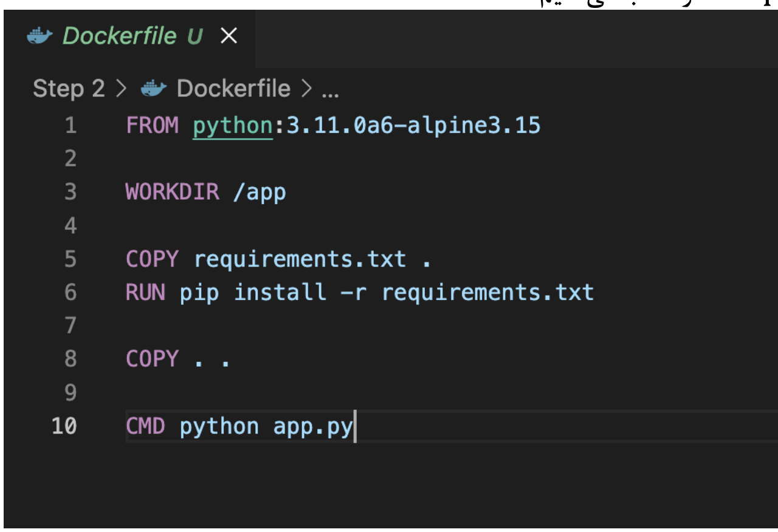Click the Docker whale icon in the breadcrumb
Viewport: 778px width, 532px height.
[153, 89]
